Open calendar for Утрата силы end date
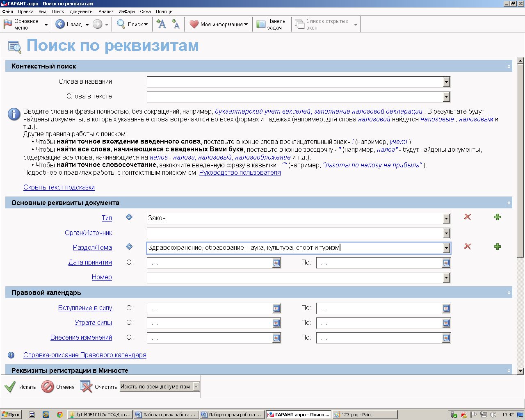Viewport: 525px width, 420px height. click(x=446, y=323)
